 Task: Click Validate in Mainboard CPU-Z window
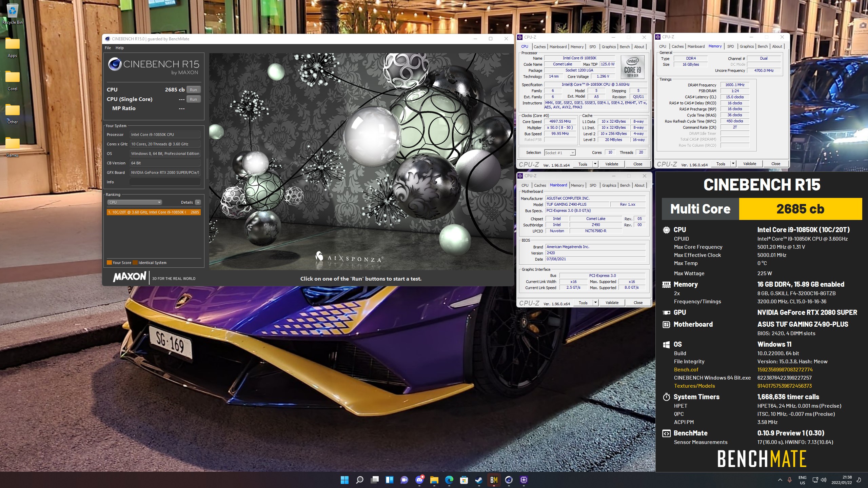612,303
